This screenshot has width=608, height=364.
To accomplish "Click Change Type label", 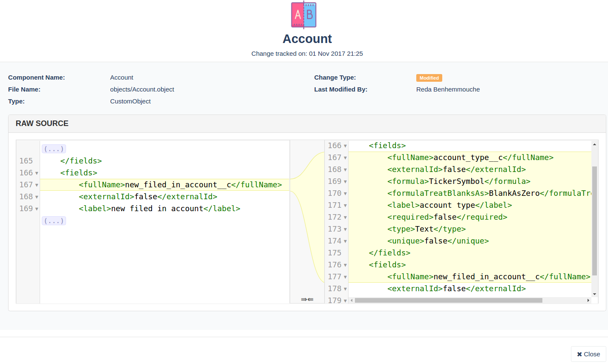I will pyautogui.click(x=335, y=77).
